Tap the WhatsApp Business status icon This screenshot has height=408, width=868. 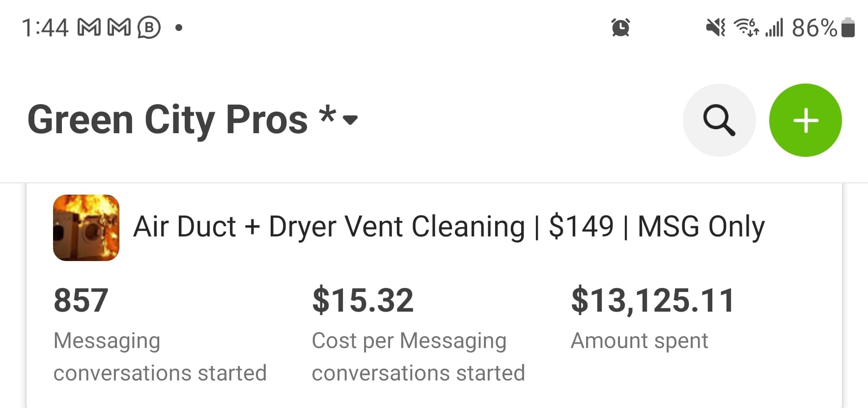tap(149, 28)
